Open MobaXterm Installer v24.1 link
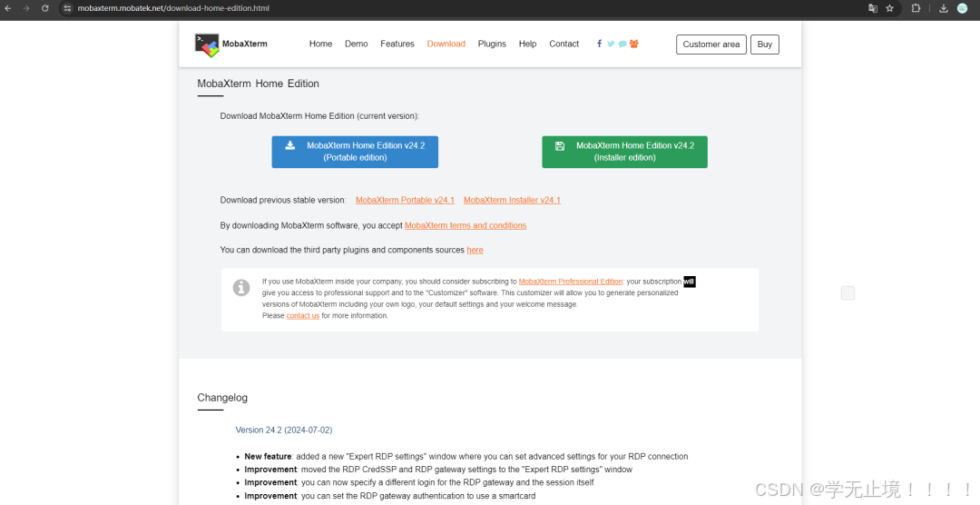 [512, 200]
